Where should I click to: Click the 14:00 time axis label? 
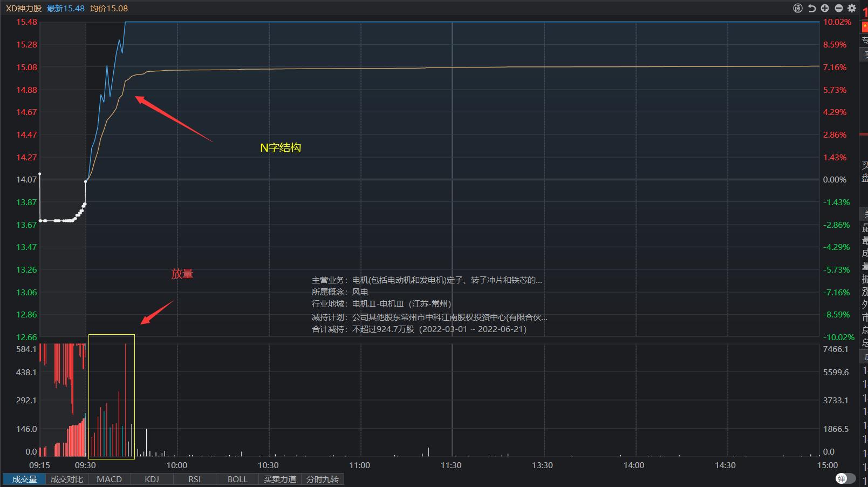point(634,465)
